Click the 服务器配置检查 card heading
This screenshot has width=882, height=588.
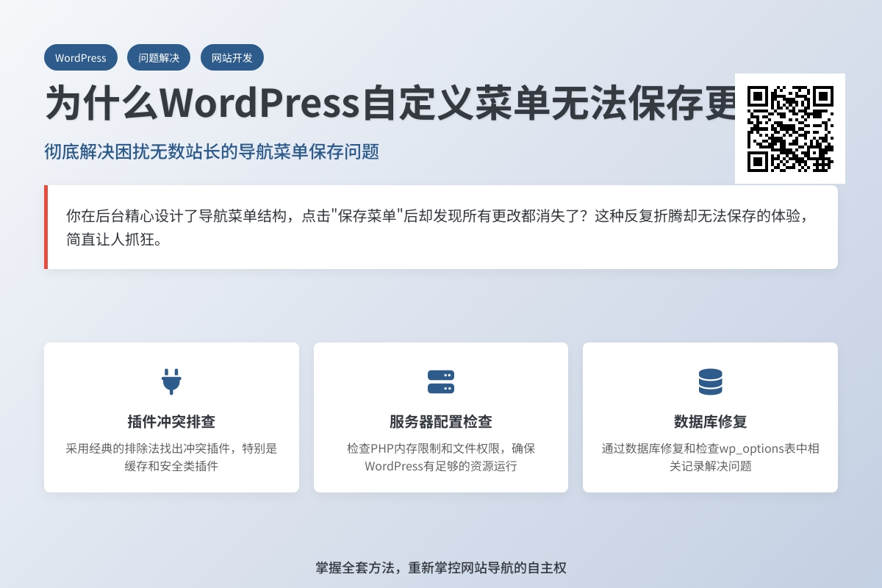[441, 422]
